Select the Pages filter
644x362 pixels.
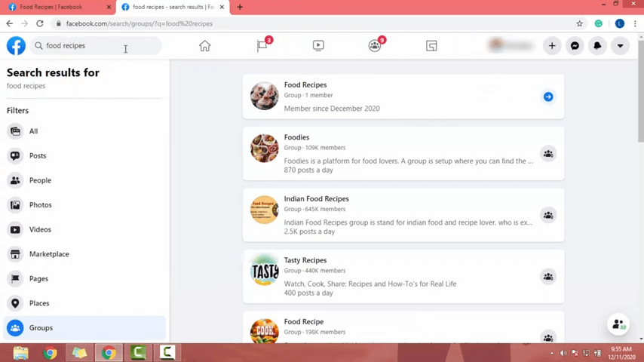point(84,278)
